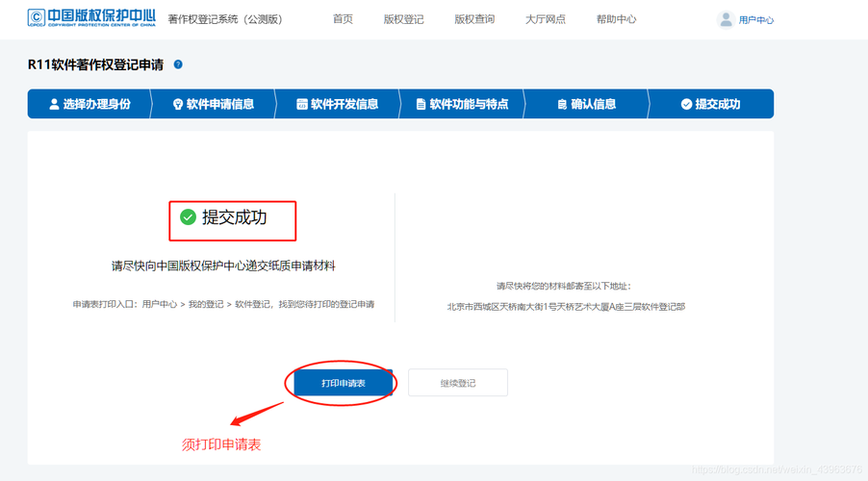868x481 pixels.
Task: Select the 软件开发信息 step tab
Action: click(x=337, y=104)
